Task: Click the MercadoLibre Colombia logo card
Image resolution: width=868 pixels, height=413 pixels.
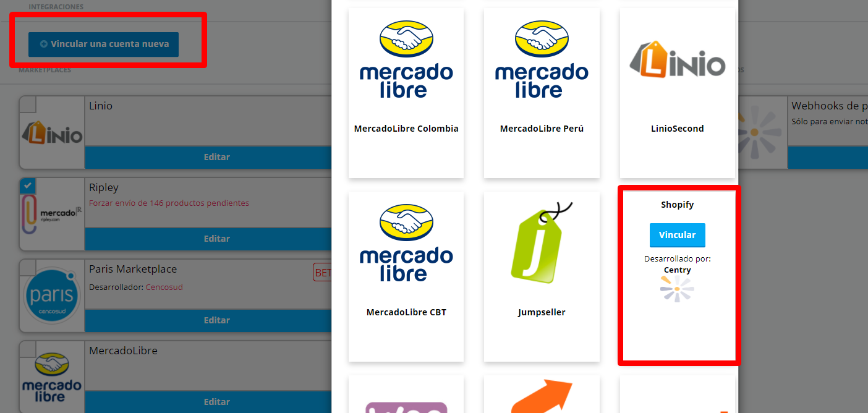Action: (406, 93)
